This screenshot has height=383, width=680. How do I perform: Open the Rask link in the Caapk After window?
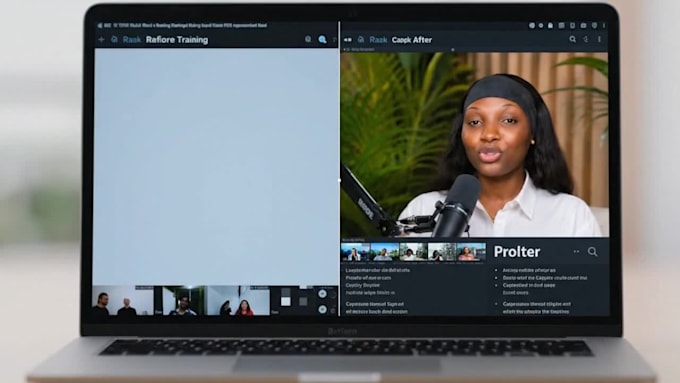(x=378, y=39)
